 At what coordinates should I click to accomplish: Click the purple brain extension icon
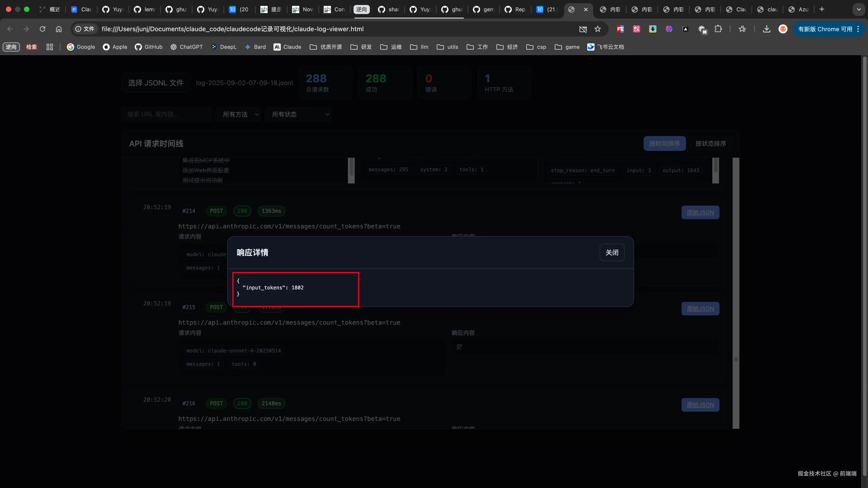click(x=669, y=29)
